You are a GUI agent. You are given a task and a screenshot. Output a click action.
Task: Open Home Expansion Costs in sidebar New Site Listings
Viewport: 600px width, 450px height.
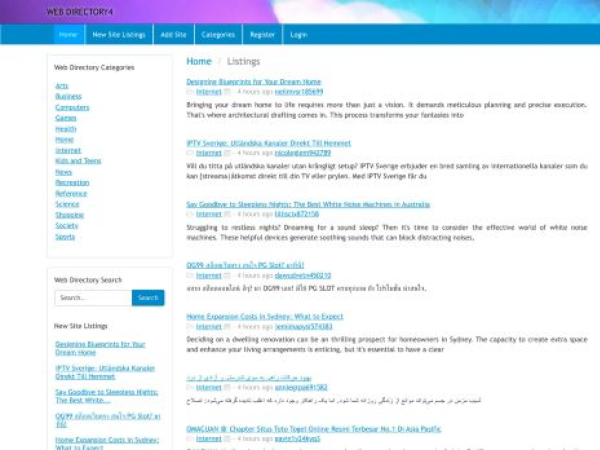[x=107, y=444]
